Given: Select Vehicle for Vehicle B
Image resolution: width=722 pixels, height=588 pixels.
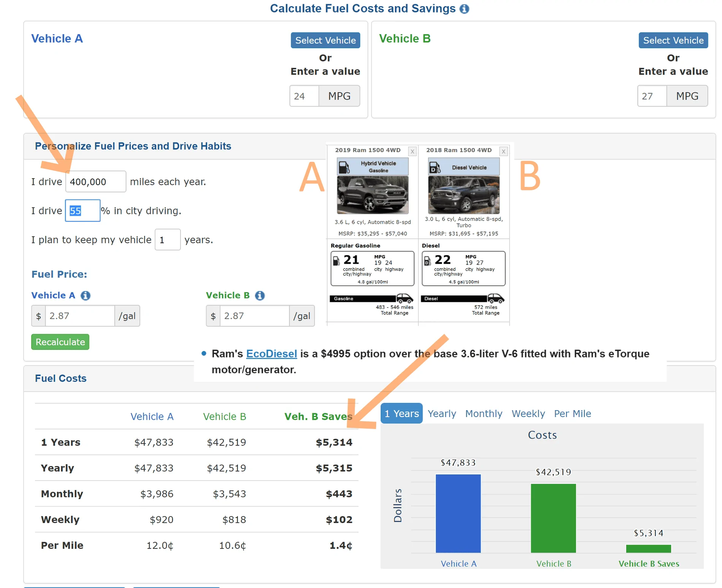Looking at the screenshot, I should pyautogui.click(x=673, y=40).
